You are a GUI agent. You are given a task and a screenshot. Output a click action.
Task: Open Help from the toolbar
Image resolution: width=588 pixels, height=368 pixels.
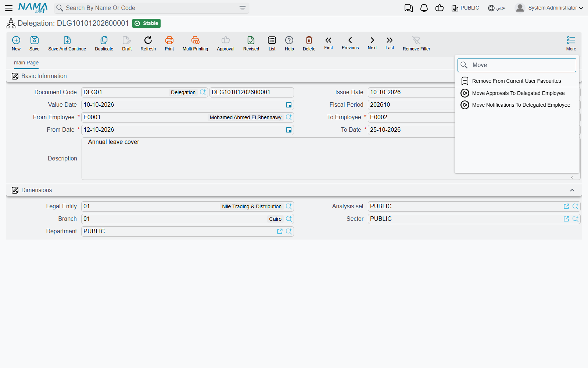(x=289, y=43)
